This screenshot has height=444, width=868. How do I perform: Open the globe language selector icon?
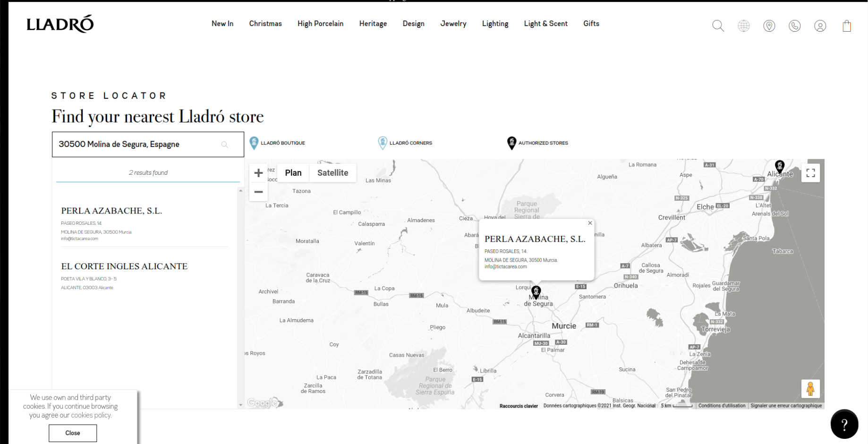(744, 26)
